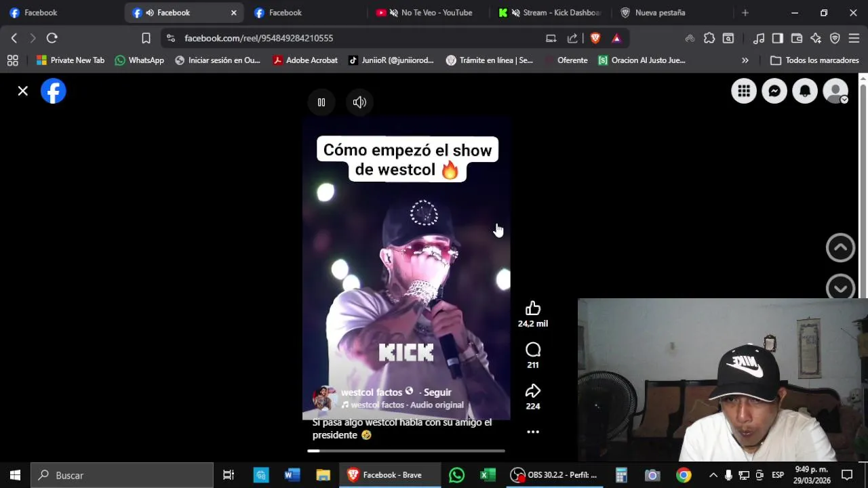Toggle the browser sidebar
Image resolution: width=868 pixels, height=488 pixels.
coord(778,39)
